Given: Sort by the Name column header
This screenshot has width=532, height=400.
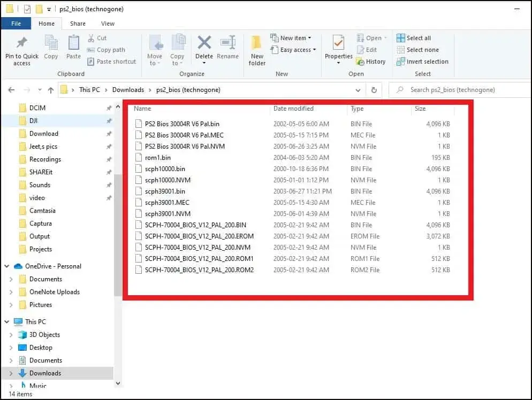Looking at the screenshot, I should click(142, 109).
